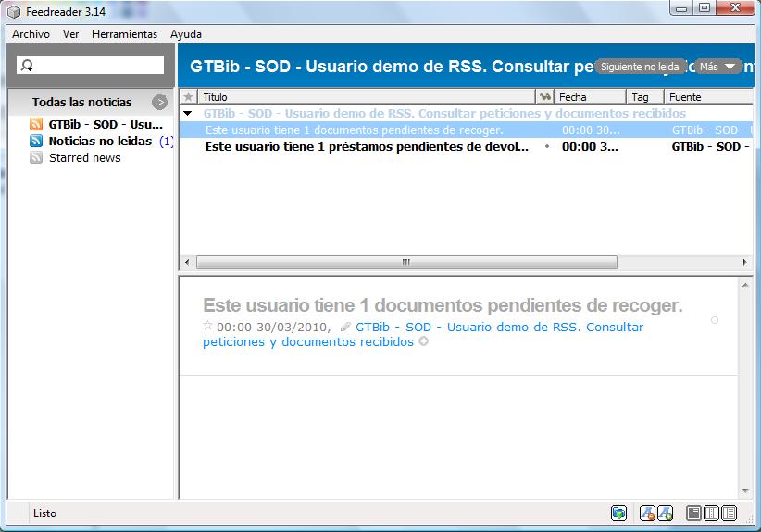The width and height of the screenshot is (761, 532).
Task: Click the 00:00 3... date in préstamos row
Action: tap(590, 146)
